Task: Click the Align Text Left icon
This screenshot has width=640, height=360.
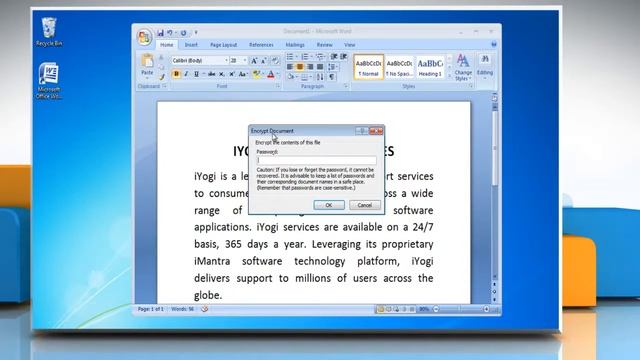Action: [290, 67]
